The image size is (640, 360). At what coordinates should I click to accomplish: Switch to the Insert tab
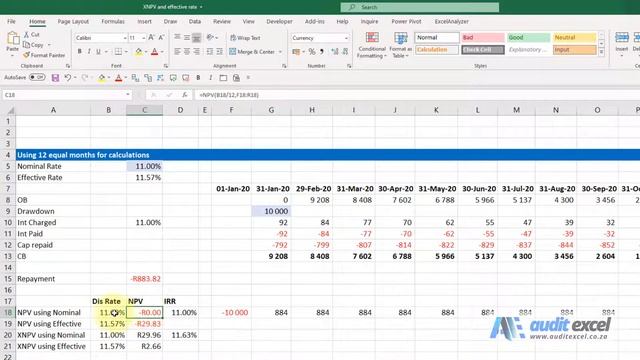pos(144,21)
